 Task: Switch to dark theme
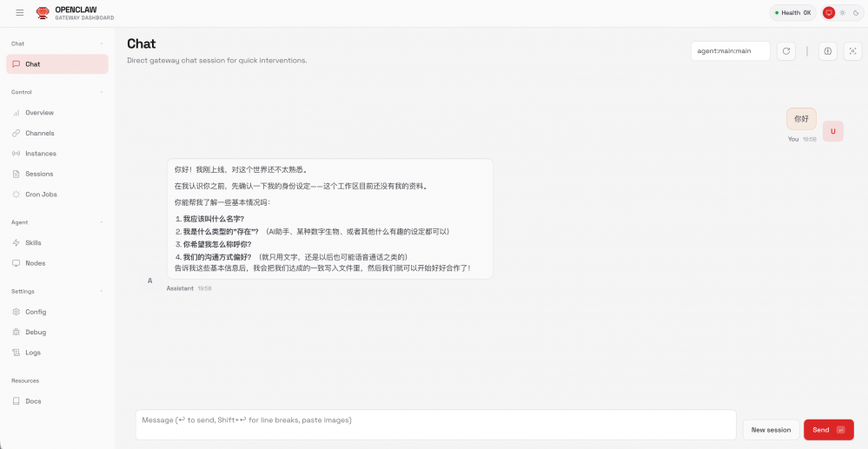click(x=855, y=13)
